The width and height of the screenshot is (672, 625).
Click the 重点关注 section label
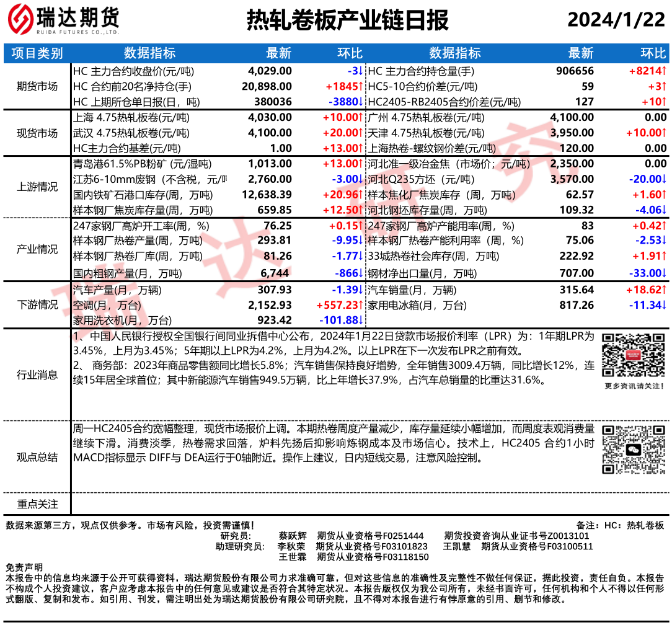(x=37, y=504)
